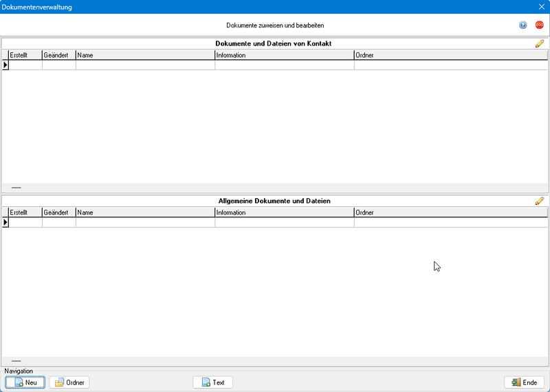Click Ordner header in general documents table
Viewport: 550px width, 392px height.
[450, 213]
